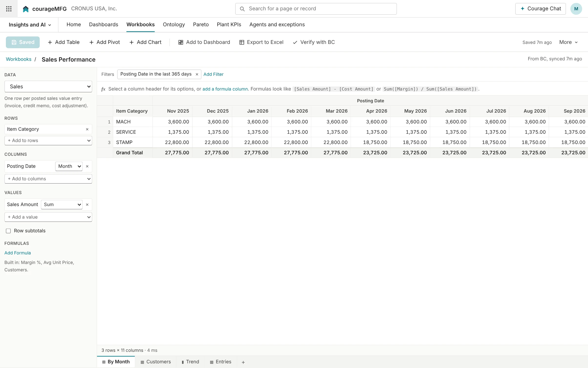Click the Add Filter link
588x368 pixels.
tap(213, 74)
